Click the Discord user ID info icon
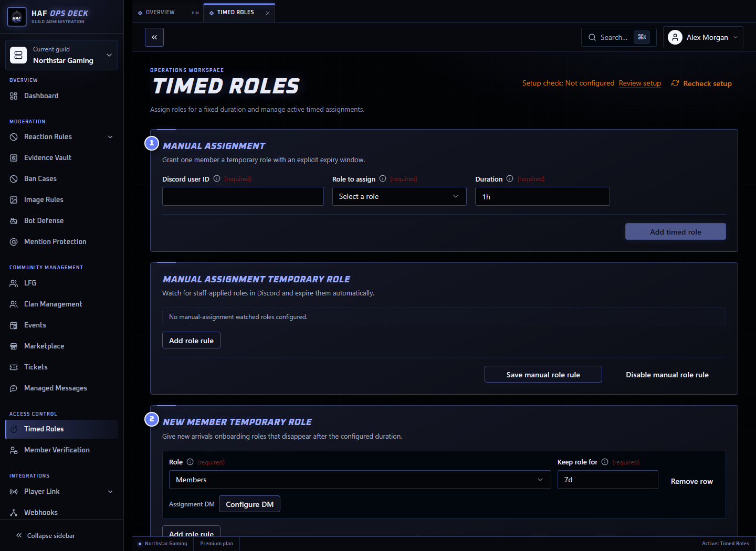756x551 pixels. (217, 178)
